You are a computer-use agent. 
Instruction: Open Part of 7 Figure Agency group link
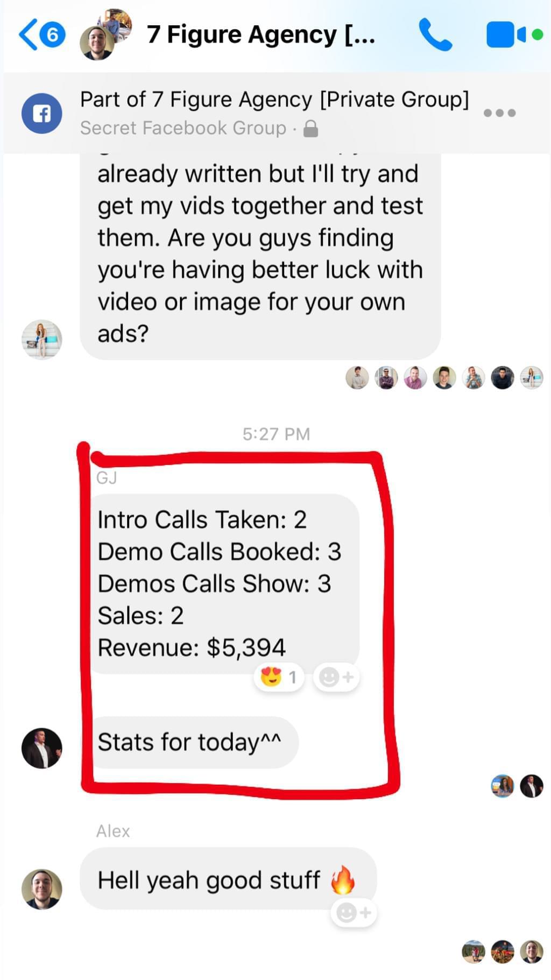[274, 100]
